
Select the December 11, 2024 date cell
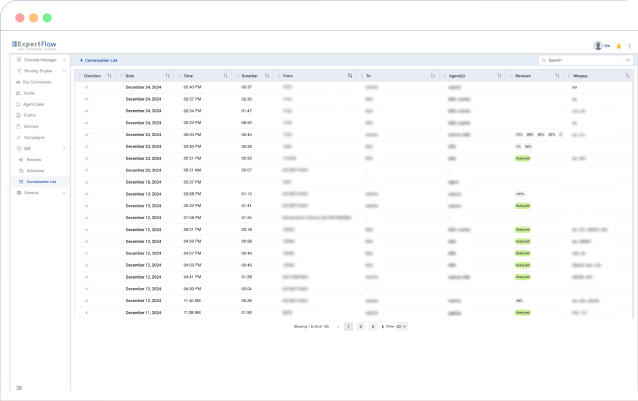point(143,312)
